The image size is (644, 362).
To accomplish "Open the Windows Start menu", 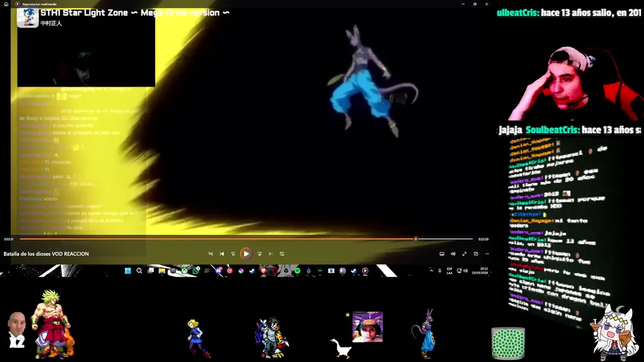I will (x=128, y=271).
